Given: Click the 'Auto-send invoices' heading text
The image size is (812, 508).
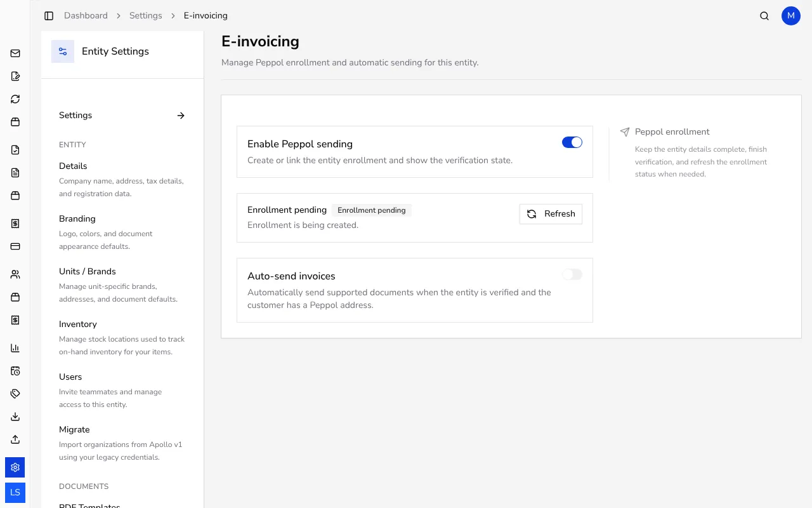Looking at the screenshot, I should click(x=291, y=276).
